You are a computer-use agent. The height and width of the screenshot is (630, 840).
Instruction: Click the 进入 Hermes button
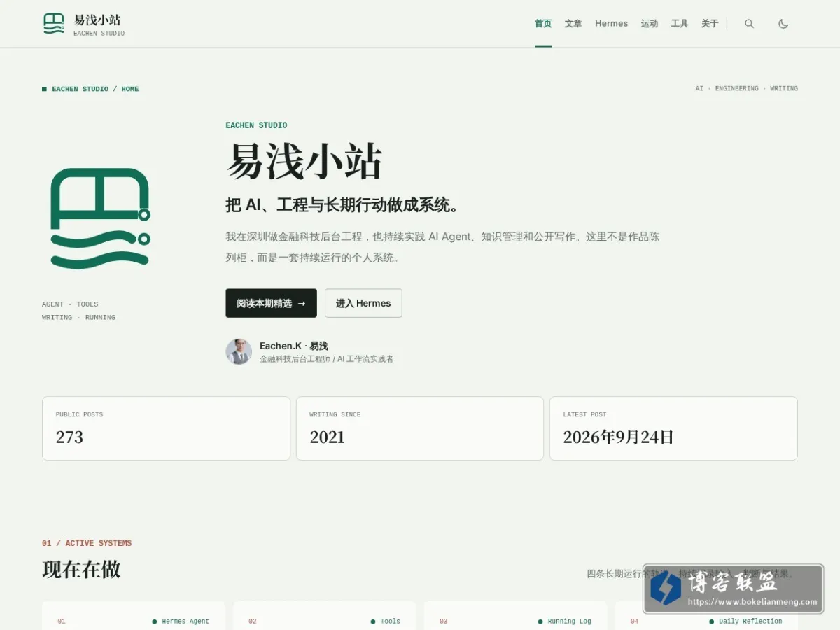pos(363,303)
